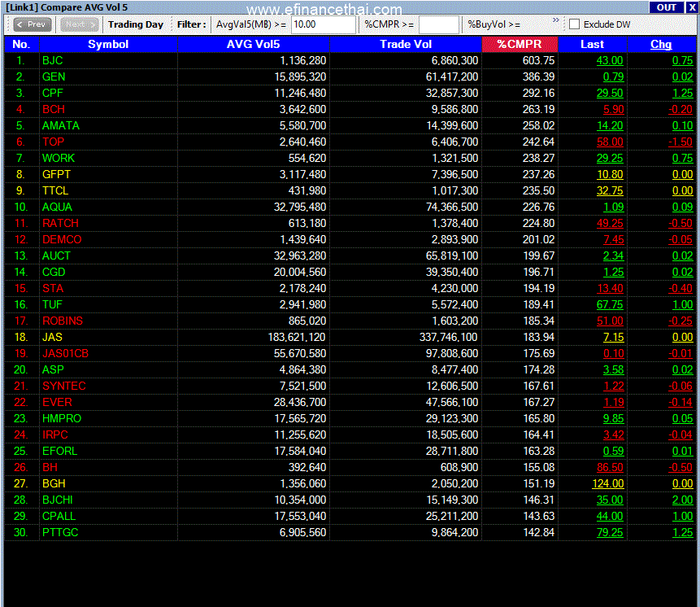This screenshot has width=700, height=607.
Task: Click the Chg column header link
Action: click(661, 44)
